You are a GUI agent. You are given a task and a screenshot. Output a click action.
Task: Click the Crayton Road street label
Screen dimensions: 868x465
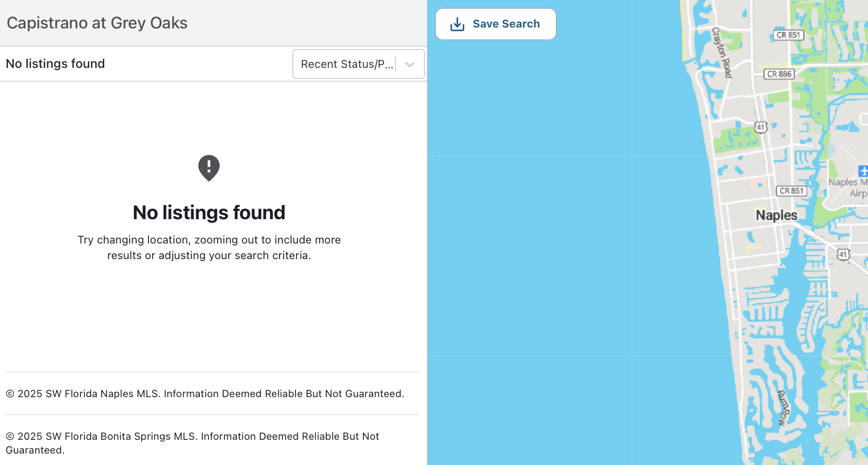click(x=721, y=52)
